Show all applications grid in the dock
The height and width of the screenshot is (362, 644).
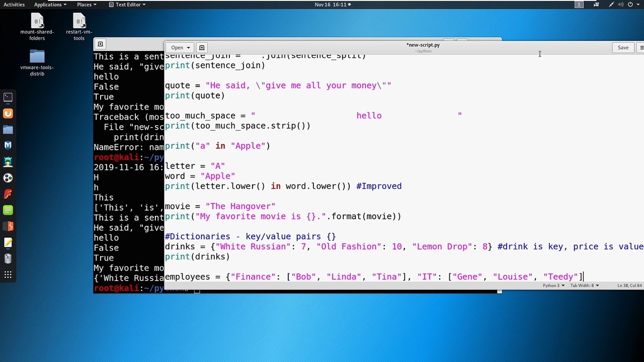(8, 275)
